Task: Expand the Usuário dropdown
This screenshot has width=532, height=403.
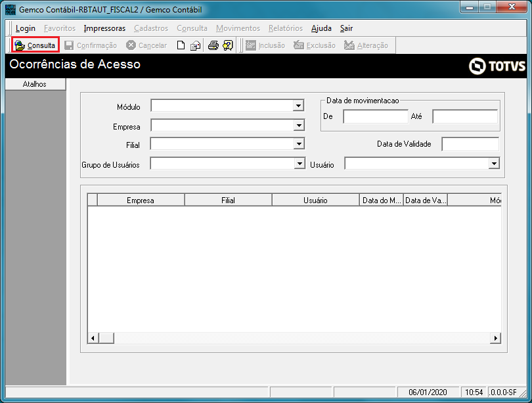Action: coord(494,164)
